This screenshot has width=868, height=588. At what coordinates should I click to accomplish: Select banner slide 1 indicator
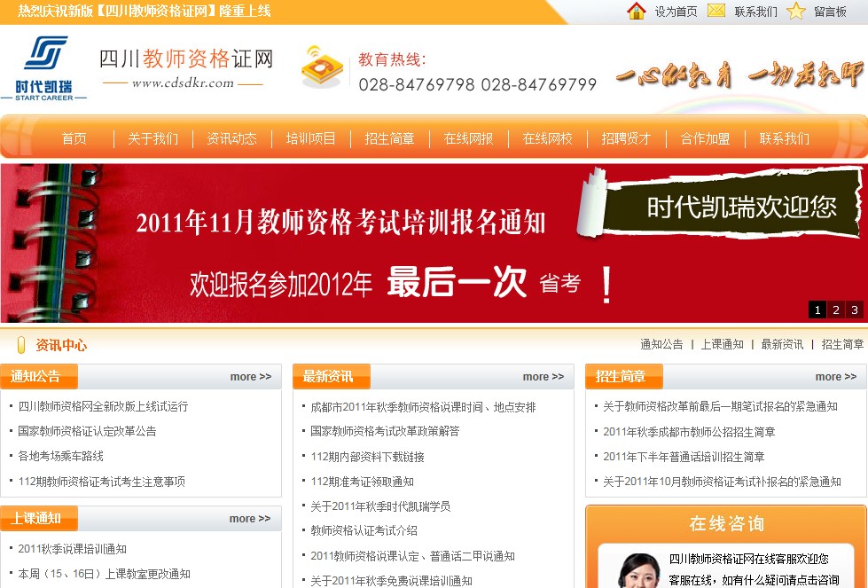tap(817, 310)
